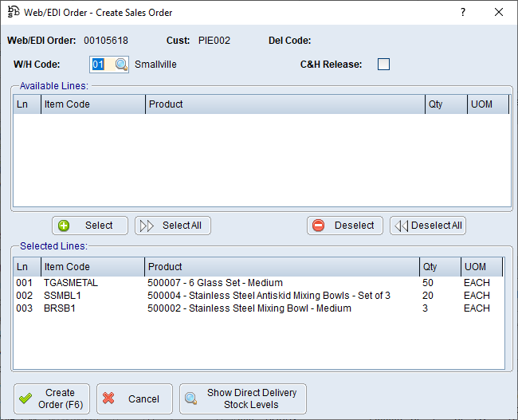Click the Qty header in Selected Lines

pyautogui.click(x=439, y=267)
